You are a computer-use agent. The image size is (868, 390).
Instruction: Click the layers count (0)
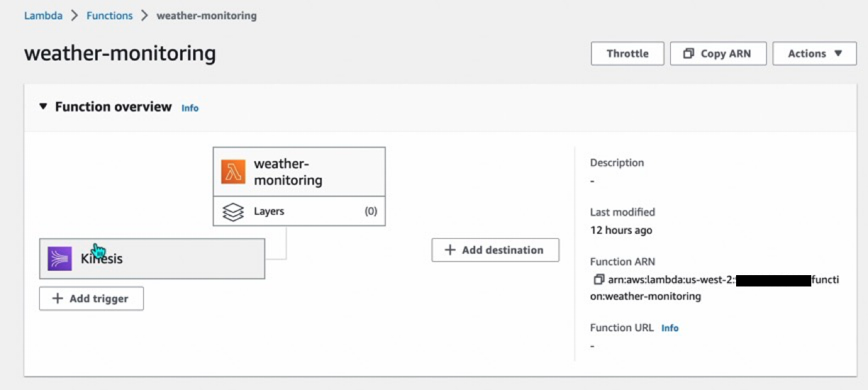click(371, 211)
